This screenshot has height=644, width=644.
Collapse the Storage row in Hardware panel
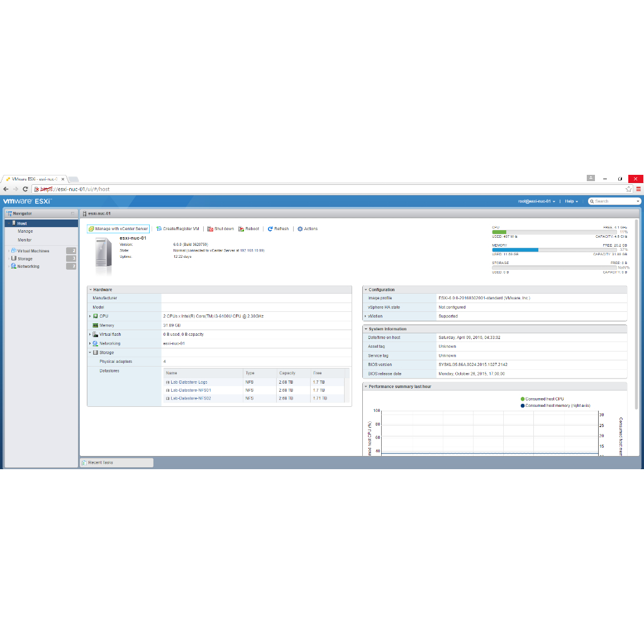point(90,352)
